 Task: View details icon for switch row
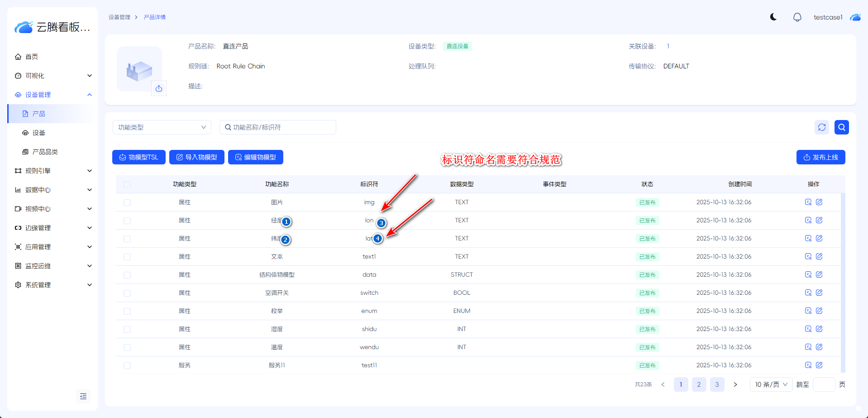[x=808, y=293]
